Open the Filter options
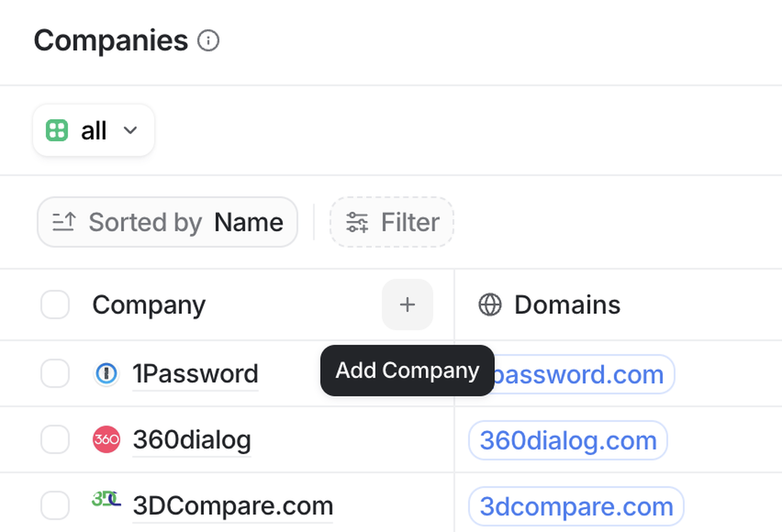The width and height of the screenshot is (782, 532). pos(392,222)
